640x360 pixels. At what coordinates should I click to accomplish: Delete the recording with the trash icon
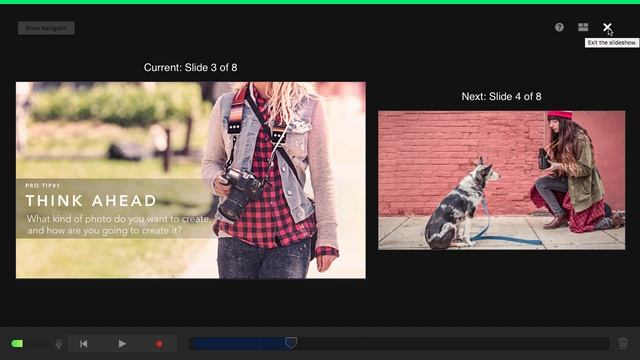pos(623,343)
